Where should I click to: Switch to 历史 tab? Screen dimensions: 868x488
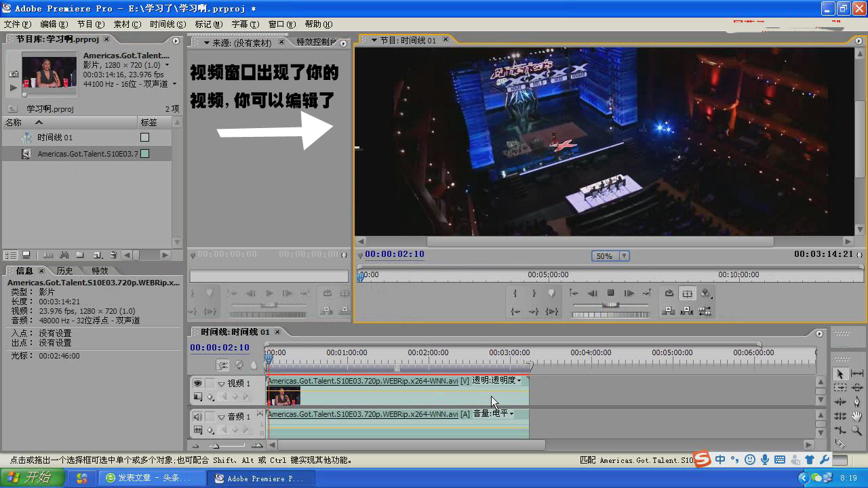(64, 270)
